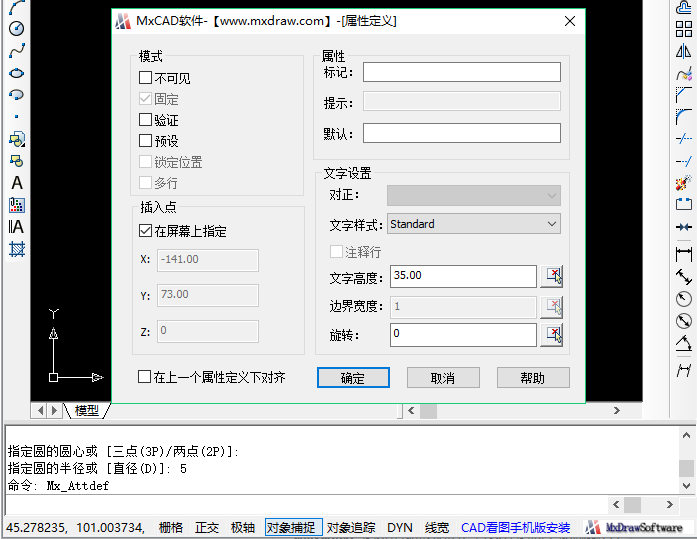Open CAD看图手机版安装 link

point(515,527)
